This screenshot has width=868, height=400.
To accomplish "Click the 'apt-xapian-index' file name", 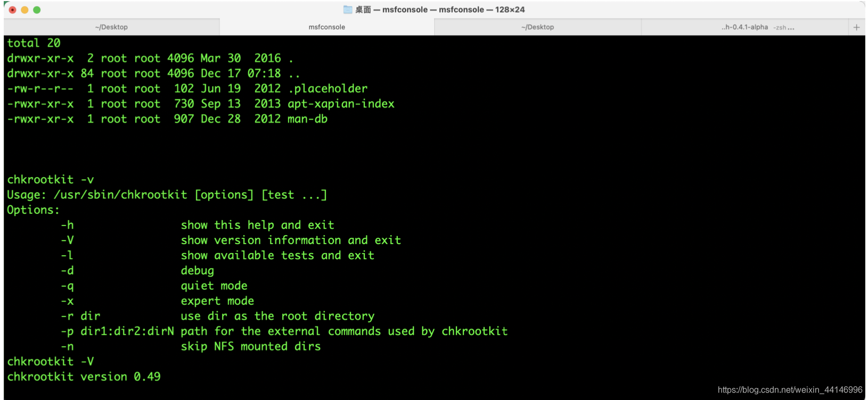I will [341, 104].
